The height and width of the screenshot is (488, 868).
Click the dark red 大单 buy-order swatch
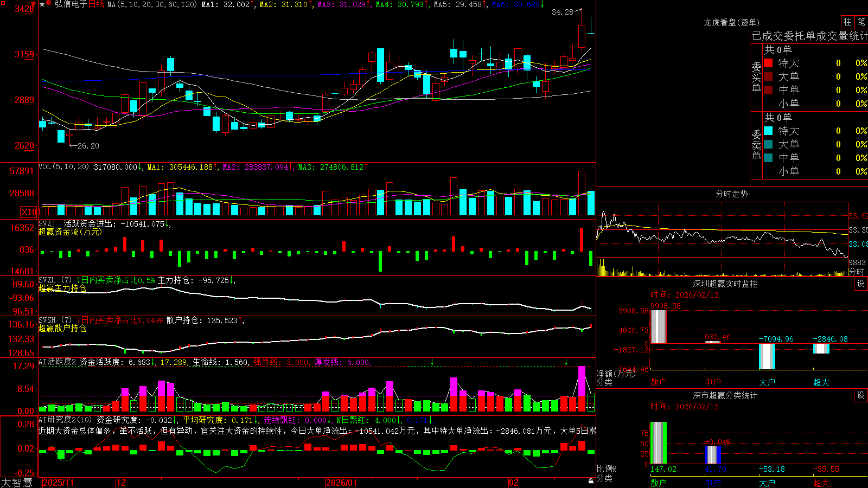(768, 76)
